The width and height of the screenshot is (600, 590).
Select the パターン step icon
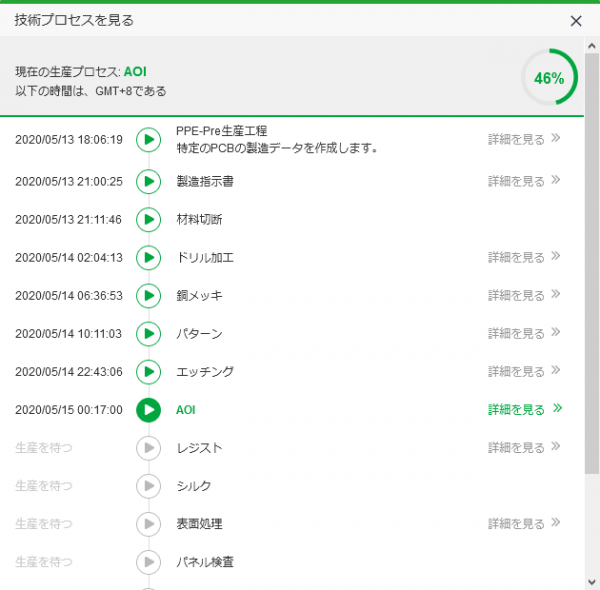tap(148, 334)
